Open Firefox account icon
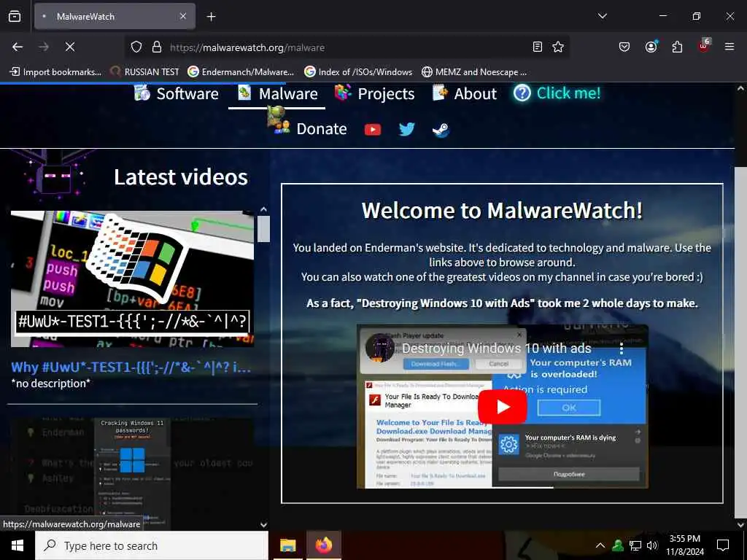 pos(651,47)
